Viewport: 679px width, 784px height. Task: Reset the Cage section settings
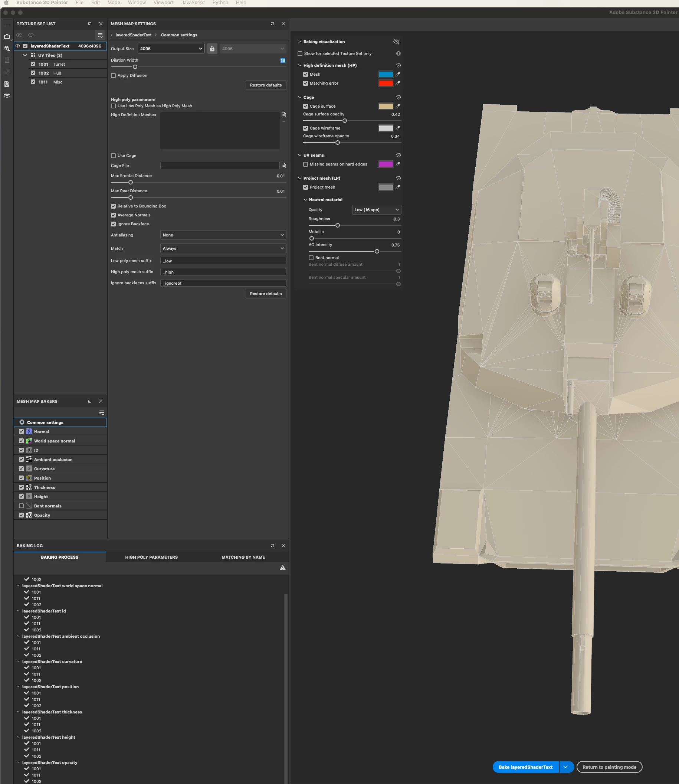pos(398,97)
